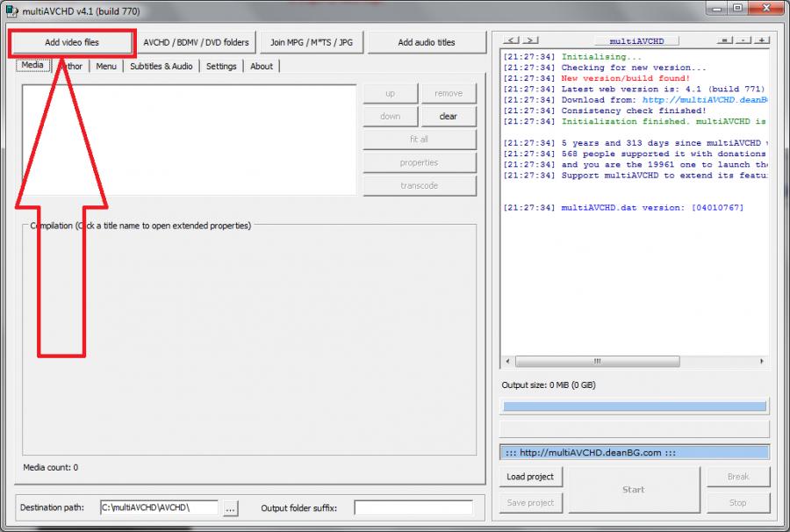Screen dimensions: 790x532
Task: Click Add audio titles
Action: [x=427, y=42]
